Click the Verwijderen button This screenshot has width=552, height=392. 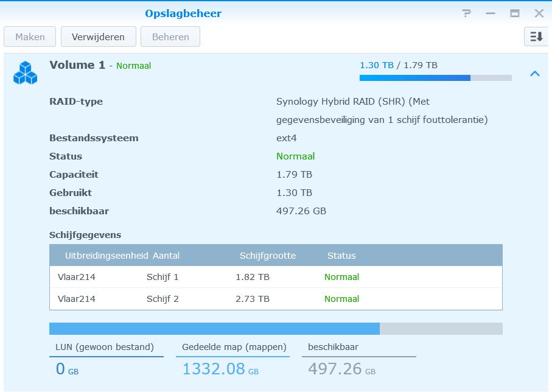(x=98, y=37)
